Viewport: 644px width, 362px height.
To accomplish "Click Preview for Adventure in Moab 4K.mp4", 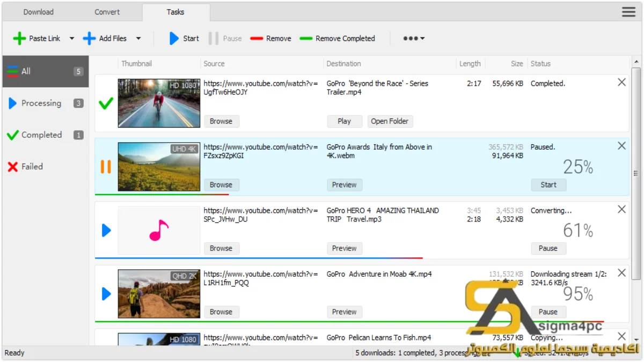I will (345, 312).
